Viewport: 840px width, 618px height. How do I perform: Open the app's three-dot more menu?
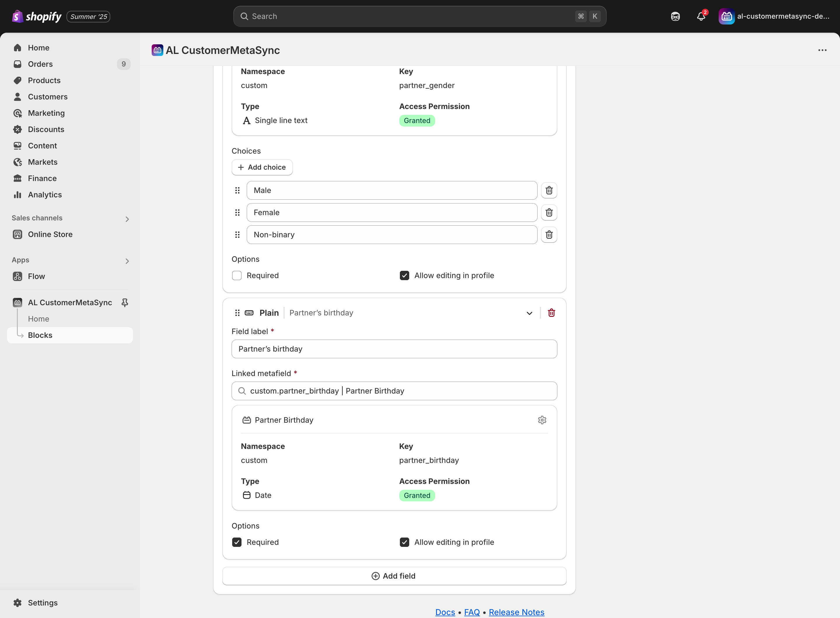822,50
